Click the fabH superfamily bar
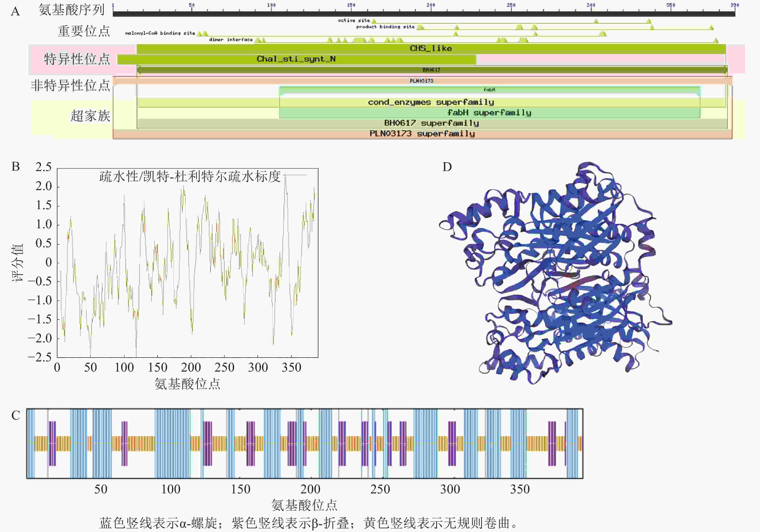The width and height of the screenshot is (760, 532). click(489, 113)
